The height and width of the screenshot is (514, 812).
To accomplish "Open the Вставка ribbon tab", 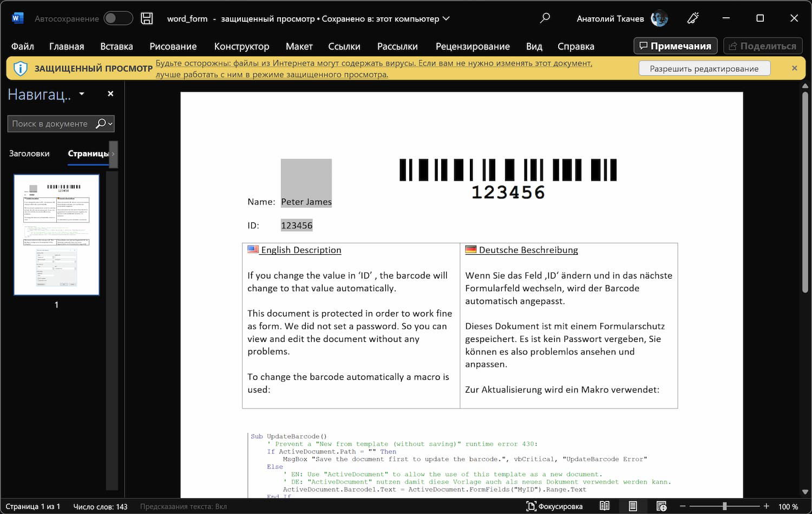I will pos(116,46).
